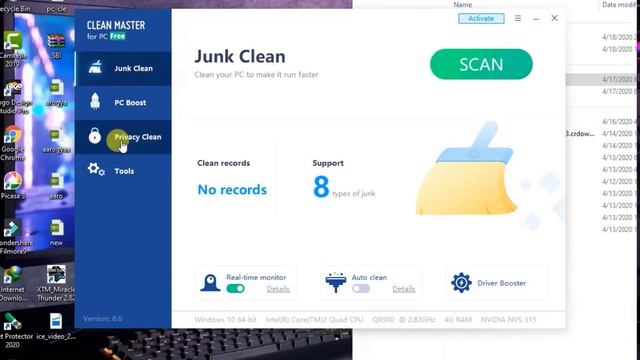Open the Tools section

pyautogui.click(x=123, y=171)
